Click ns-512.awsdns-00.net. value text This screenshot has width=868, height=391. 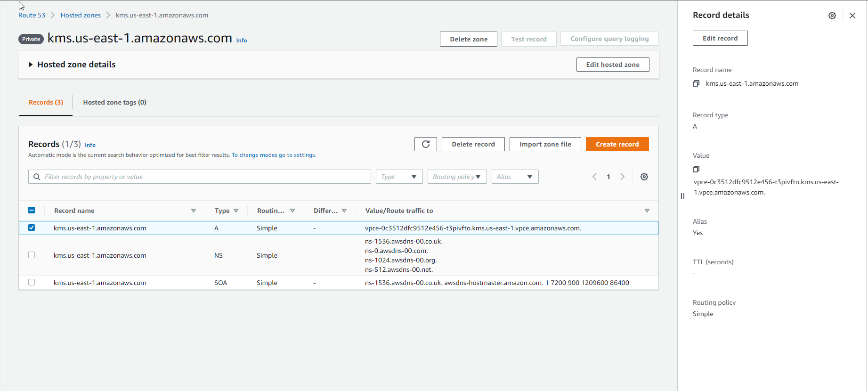(399, 269)
